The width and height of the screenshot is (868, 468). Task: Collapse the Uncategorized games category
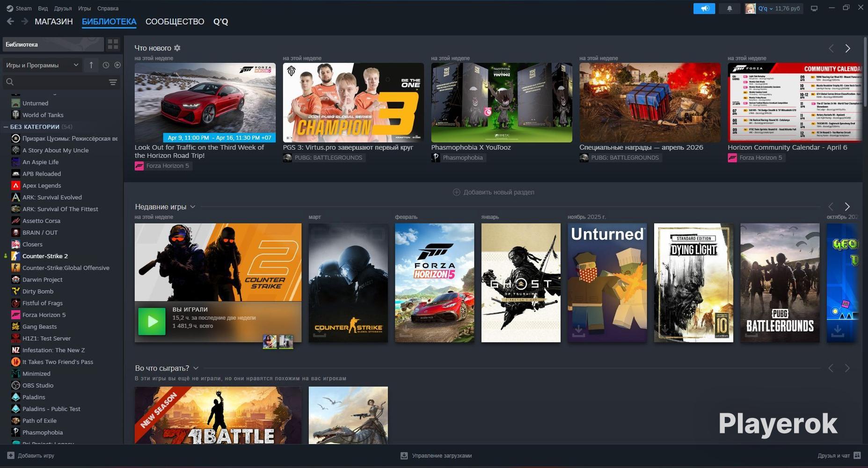[x=6, y=127]
